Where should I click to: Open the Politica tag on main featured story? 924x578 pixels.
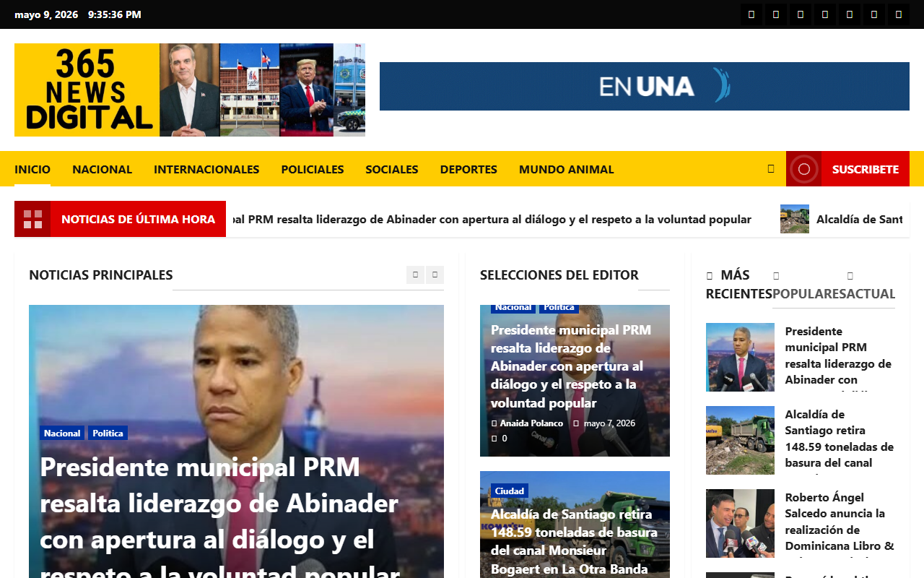(x=108, y=433)
